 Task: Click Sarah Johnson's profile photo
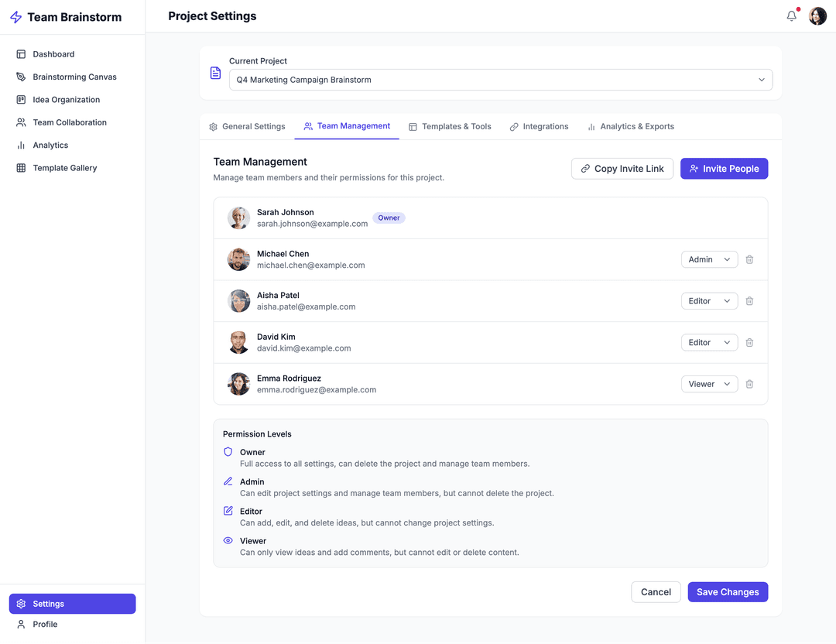(238, 218)
